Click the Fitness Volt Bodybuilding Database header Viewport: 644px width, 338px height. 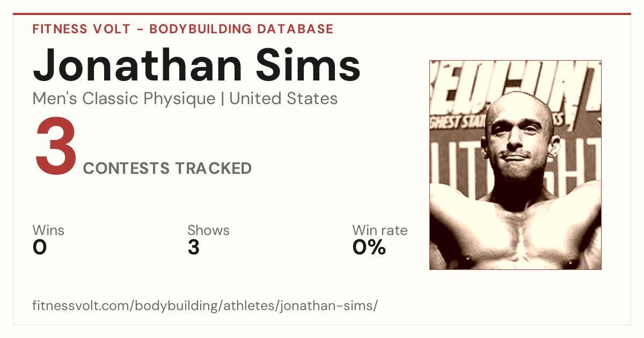(x=183, y=29)
